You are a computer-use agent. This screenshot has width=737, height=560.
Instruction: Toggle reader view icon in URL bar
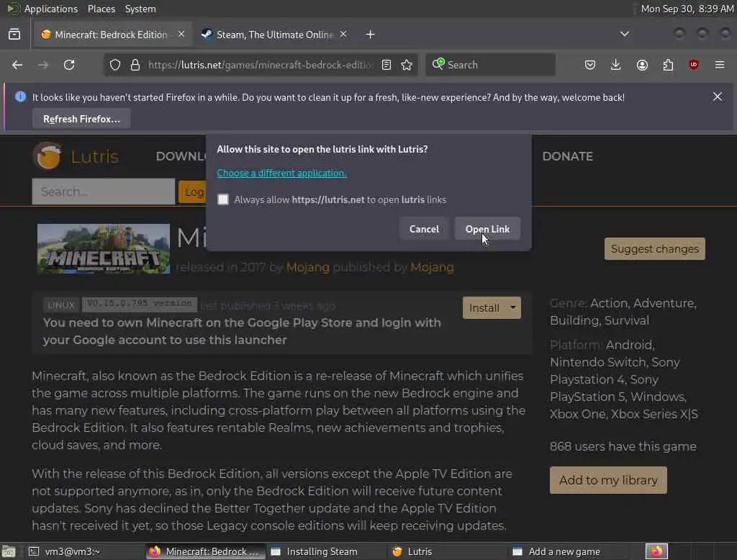386,65
